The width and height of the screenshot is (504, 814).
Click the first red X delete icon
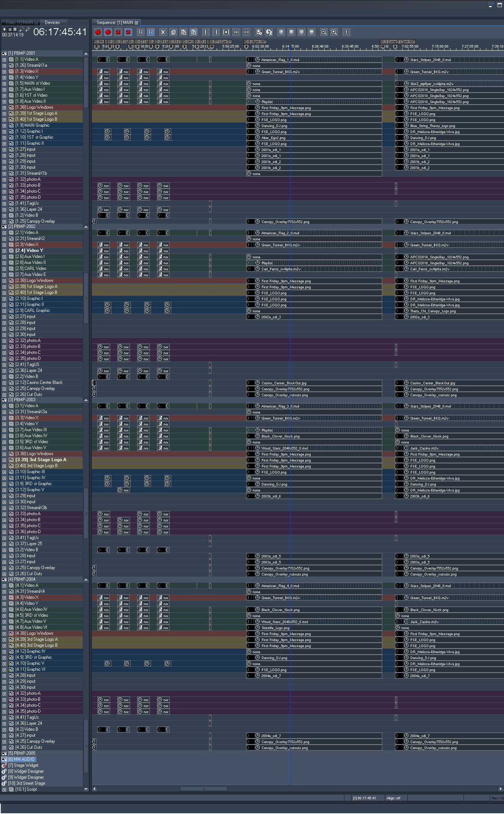pyautogui.click(x=118, y=32)
